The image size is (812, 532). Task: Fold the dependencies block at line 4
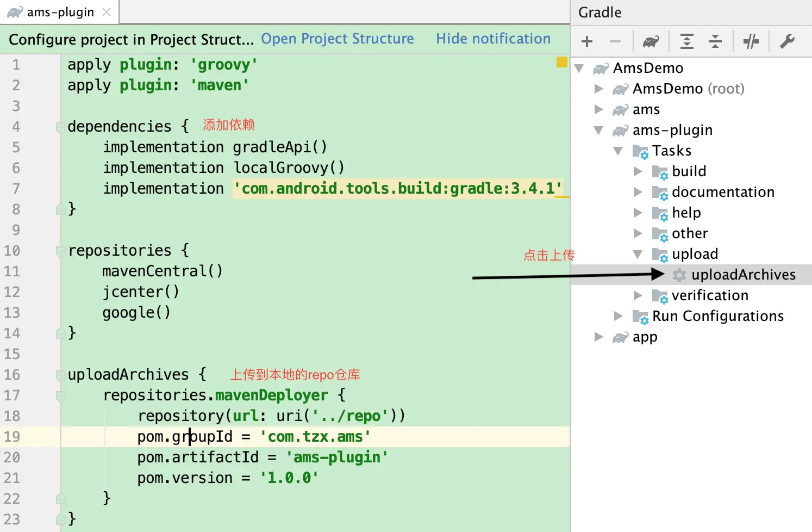pyautogui.click(x=60, y=127)
